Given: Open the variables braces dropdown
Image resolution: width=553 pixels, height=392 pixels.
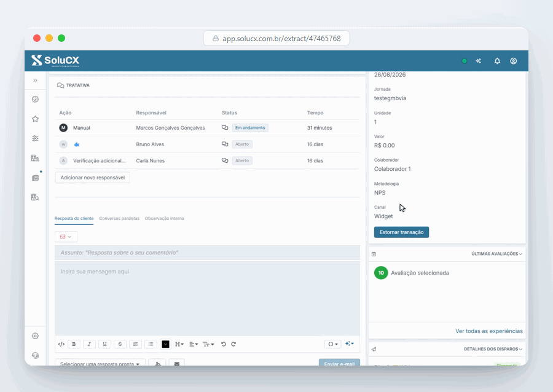Looking at the screenshot, I should point(333,344).
